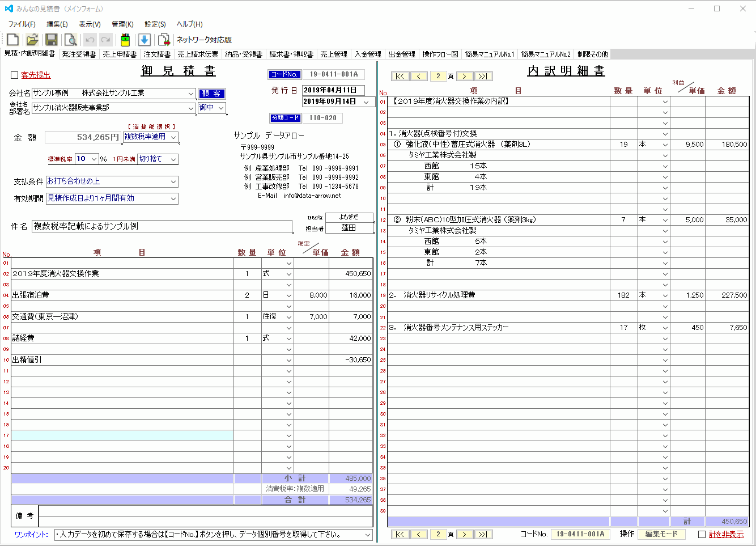Go to previous page in upper navigator

pyautogui.click(x=419, y=76)
